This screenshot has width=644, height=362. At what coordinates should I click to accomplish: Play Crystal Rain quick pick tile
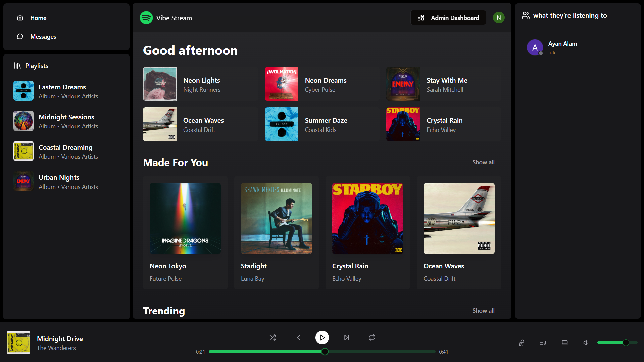[444, 124]
